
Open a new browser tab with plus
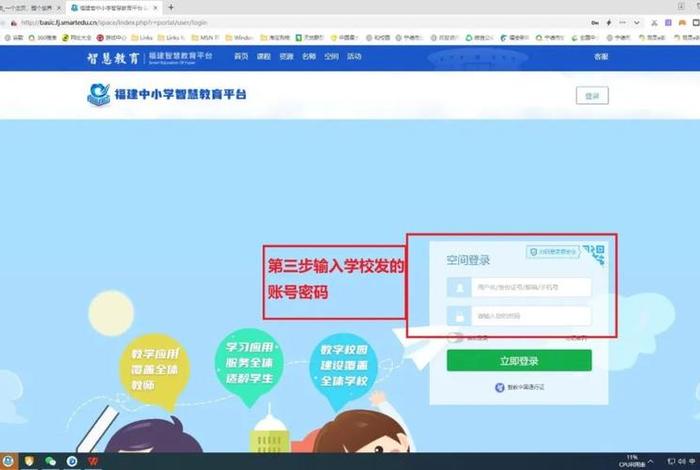pos(171,8)
